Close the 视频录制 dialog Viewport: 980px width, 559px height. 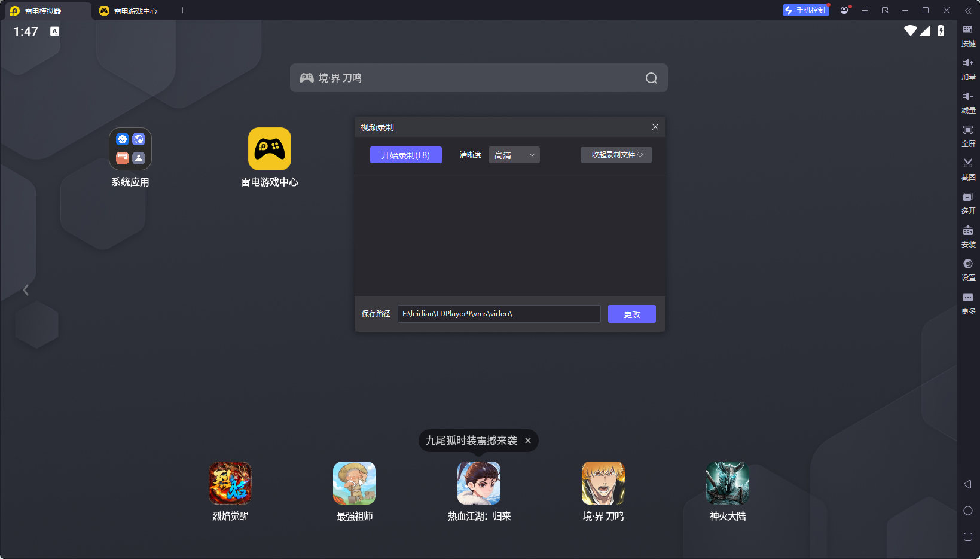tap(655, 127)
